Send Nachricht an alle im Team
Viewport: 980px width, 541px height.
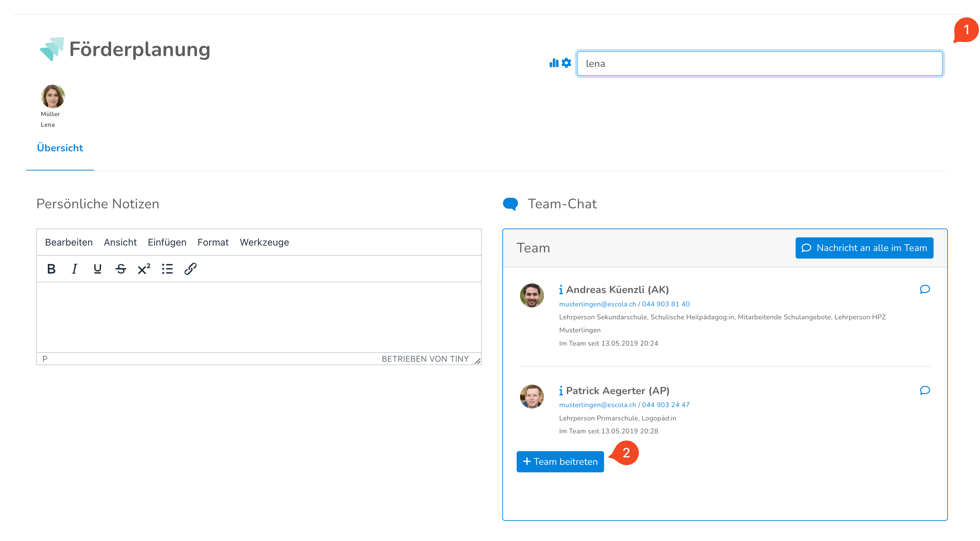(x=864, y=248)
